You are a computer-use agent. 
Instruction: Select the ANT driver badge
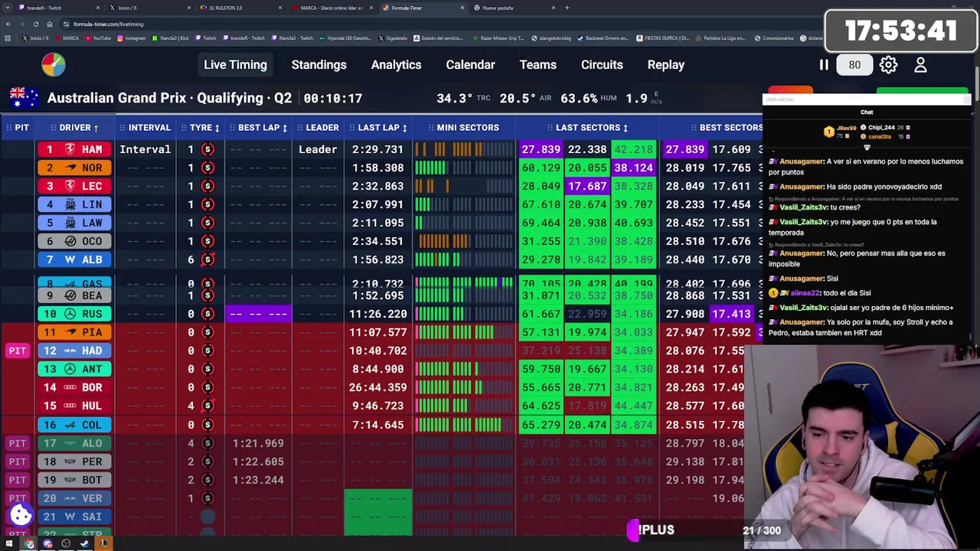[74, 369]
